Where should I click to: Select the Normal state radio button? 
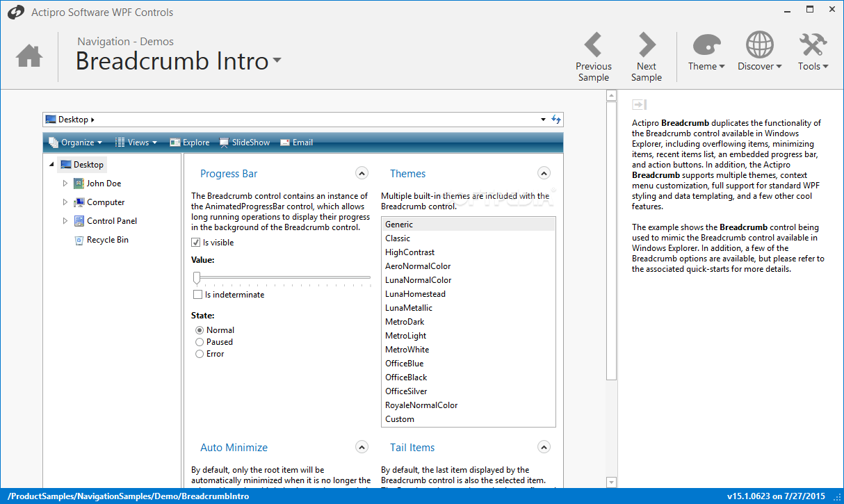click(200, 330)
